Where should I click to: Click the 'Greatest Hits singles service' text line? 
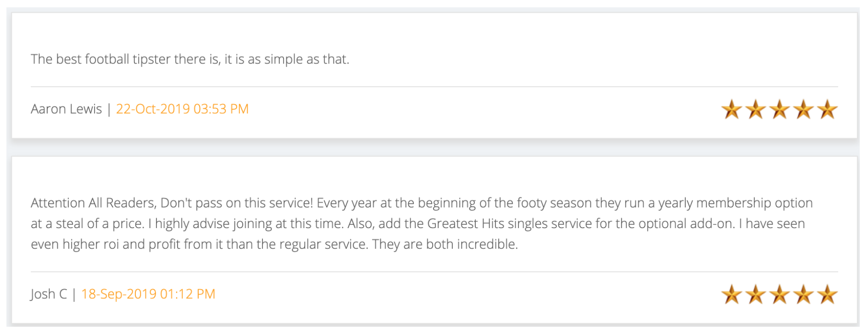pos(418,223)
